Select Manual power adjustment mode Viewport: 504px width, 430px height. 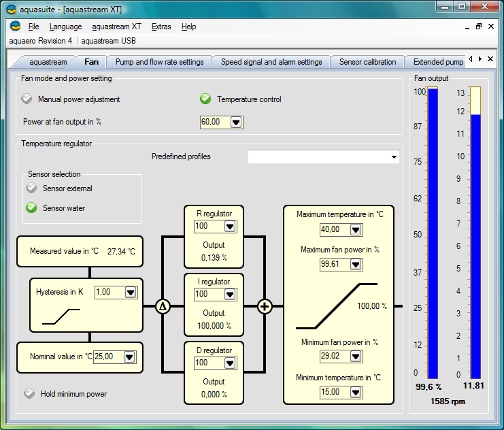click(27, 99)
